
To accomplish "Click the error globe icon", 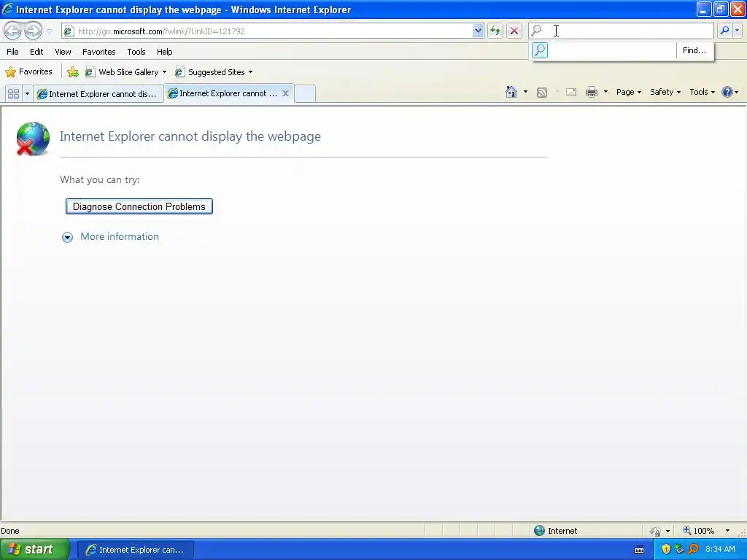I will coord(32,139).
